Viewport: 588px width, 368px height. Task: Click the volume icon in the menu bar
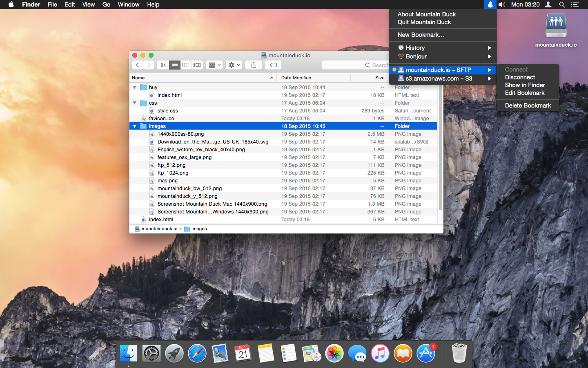tap(502, 4)
